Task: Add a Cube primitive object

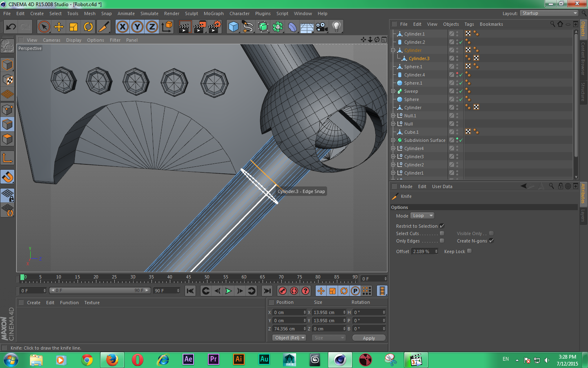Action: coord(234,27)
